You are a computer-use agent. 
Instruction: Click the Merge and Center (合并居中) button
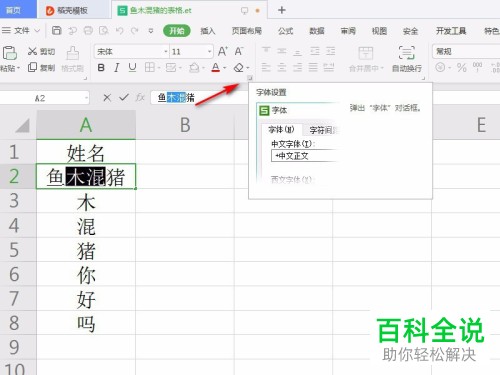[x=366, y=59]
